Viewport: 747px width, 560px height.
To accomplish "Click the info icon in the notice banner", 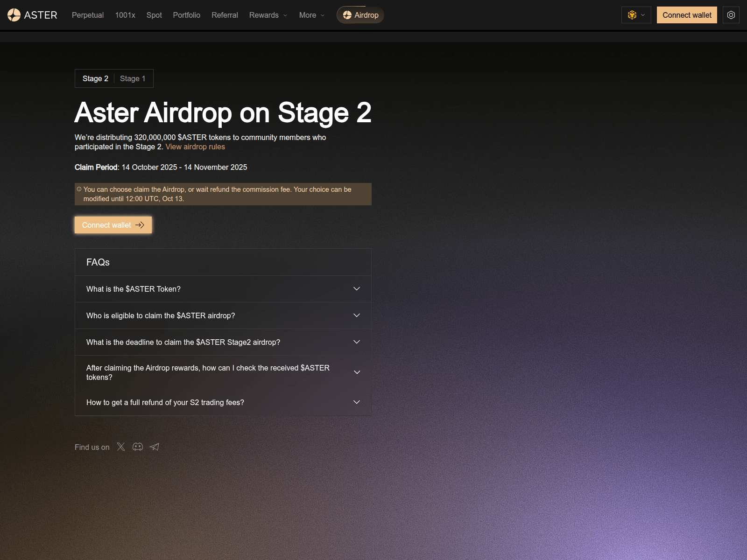I will [79, 189].
